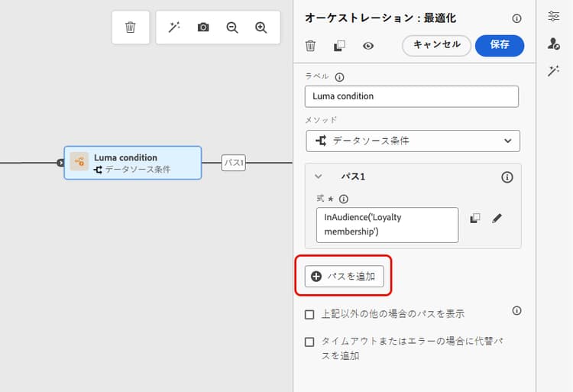Click the info icon on the パス1 header
573x392 pixels.
click(x=507, y=177)
